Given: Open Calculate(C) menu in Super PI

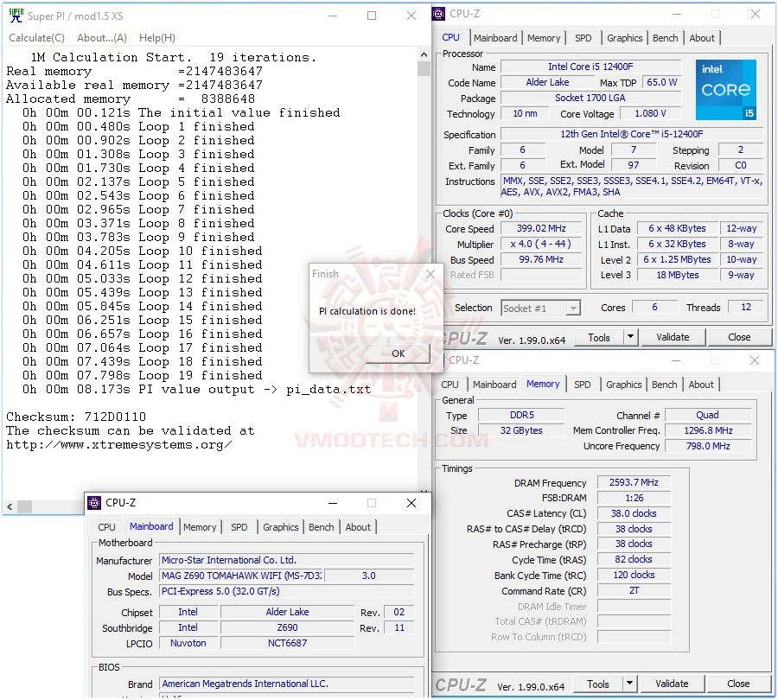Looking at the screenshot, I should click(x=36, y=38).
